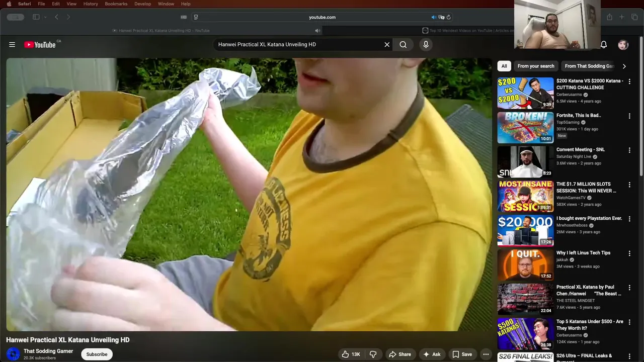Viewport: 644px width, 362px height.
Task: Click the Ask button under the video
Action: [x=432, y=354]
